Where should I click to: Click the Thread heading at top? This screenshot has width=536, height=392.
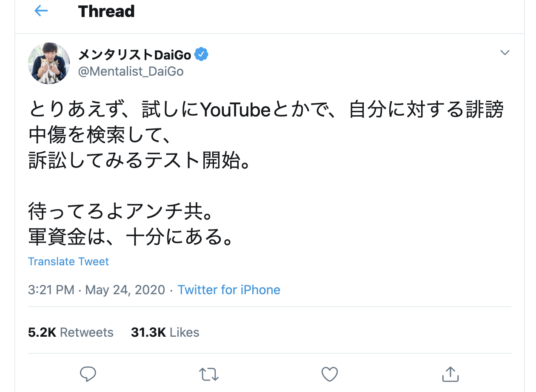click(x=106, y=11)
